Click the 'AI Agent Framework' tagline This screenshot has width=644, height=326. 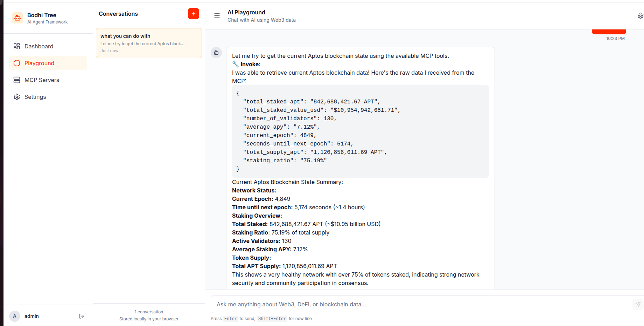tap(47, 22)
